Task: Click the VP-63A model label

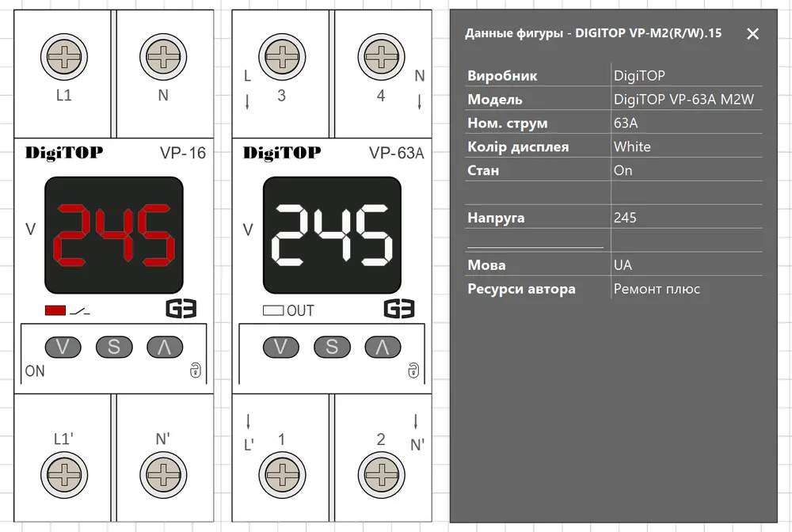Action: point(397,153)
